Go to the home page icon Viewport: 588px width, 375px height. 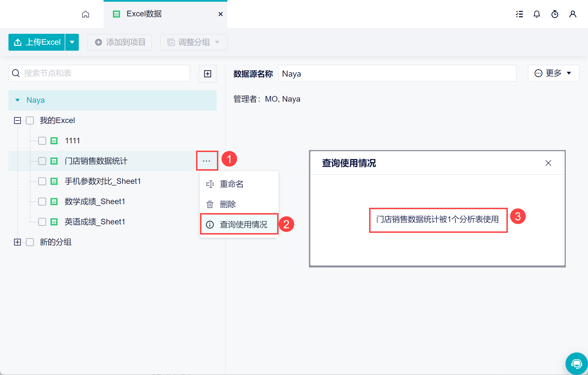(86, 14)
